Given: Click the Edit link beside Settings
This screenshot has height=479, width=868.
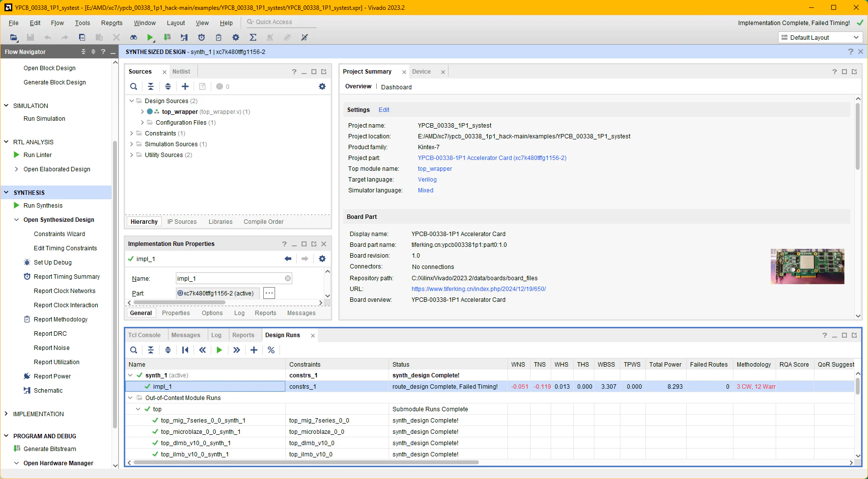Looking at the screenshot, I should coord(384,110).
